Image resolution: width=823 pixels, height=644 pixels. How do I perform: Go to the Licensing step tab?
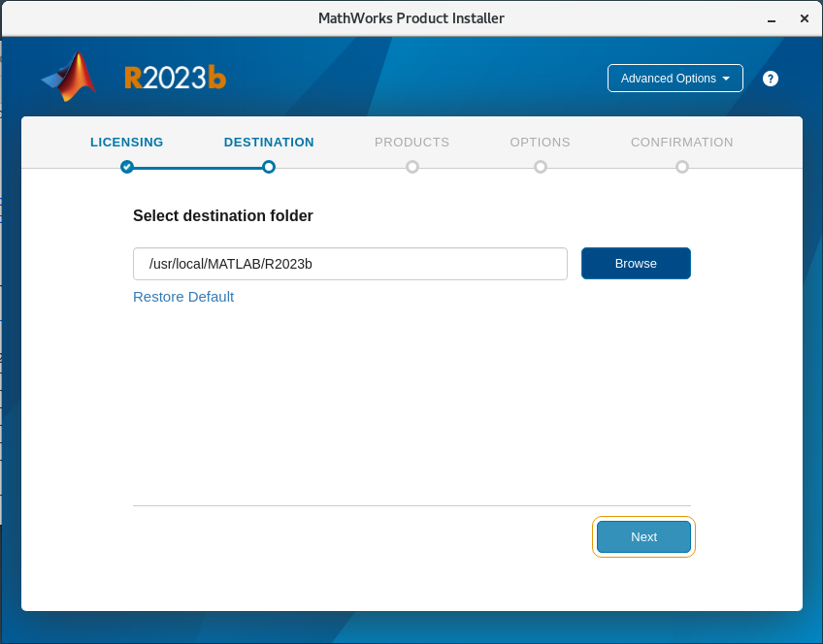pos(126,143)
